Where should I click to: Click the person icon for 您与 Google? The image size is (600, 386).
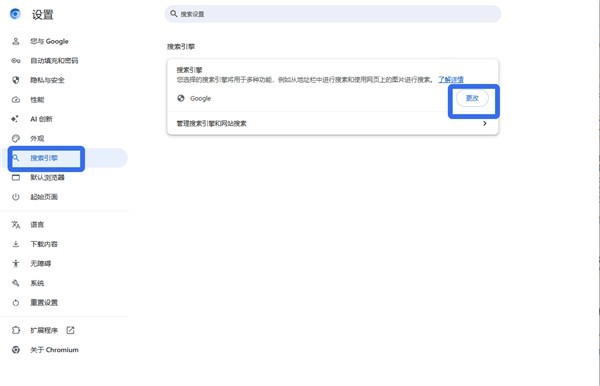16,41
